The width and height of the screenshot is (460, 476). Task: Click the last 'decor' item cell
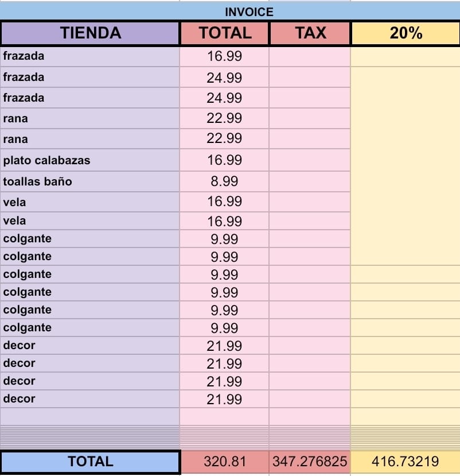(89, 398)
